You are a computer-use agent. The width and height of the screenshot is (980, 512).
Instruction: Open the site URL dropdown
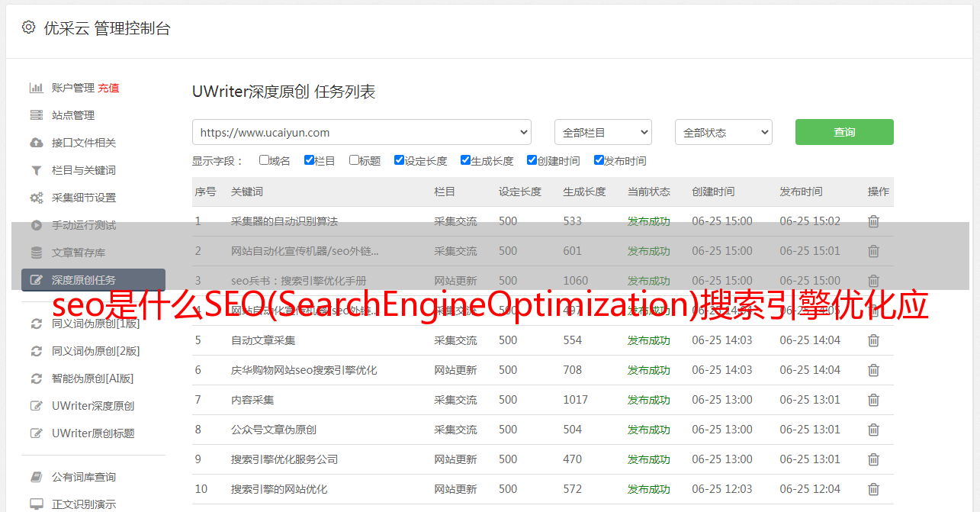pyautogui.click(x=361, y=132)
